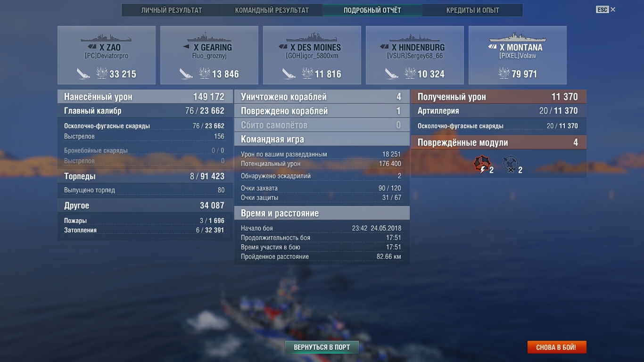This screenshot has height=362, width=644.
Task: Click the sunk-ship icon on Des Moines card
Action: (x=289, y=74)
